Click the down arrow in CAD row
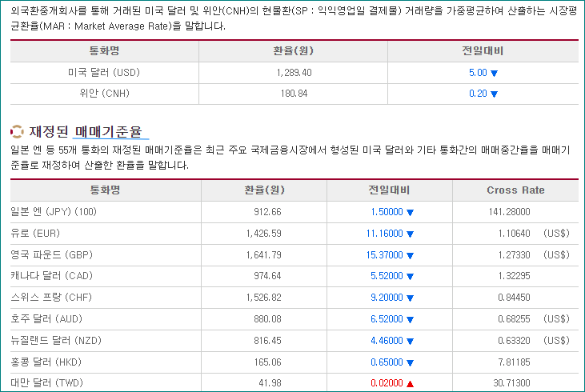Viewport: 585px width, 392px height. pos(410,277)
